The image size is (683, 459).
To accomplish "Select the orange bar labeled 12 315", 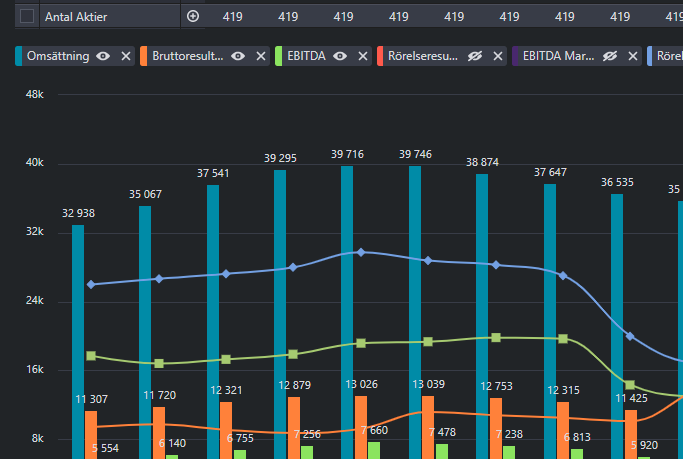I will 563,430.
